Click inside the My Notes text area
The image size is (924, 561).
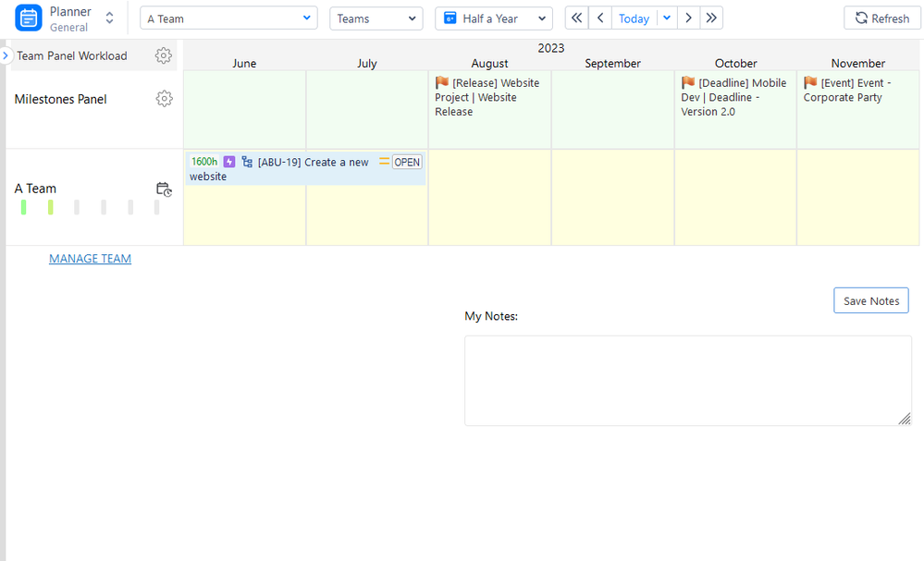point(688,381)
